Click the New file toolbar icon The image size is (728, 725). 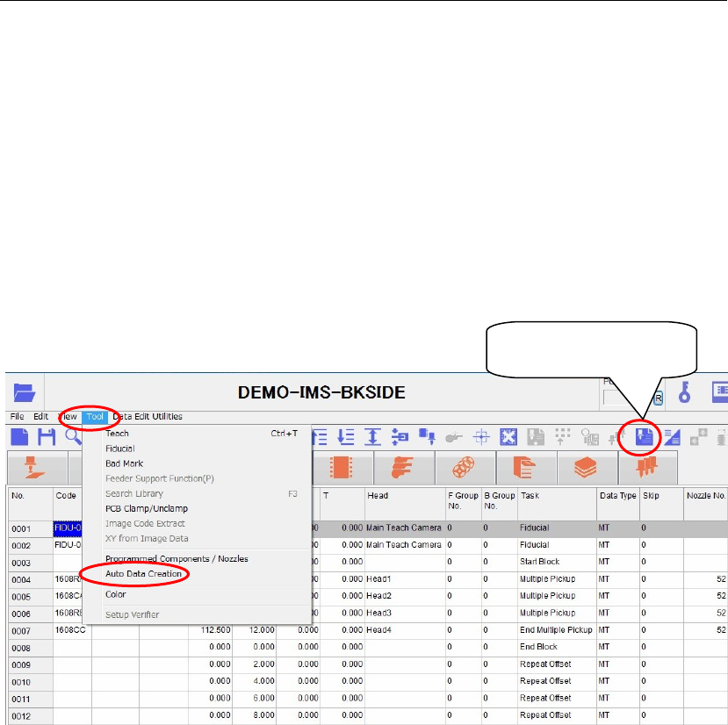(x=19, y=437)
